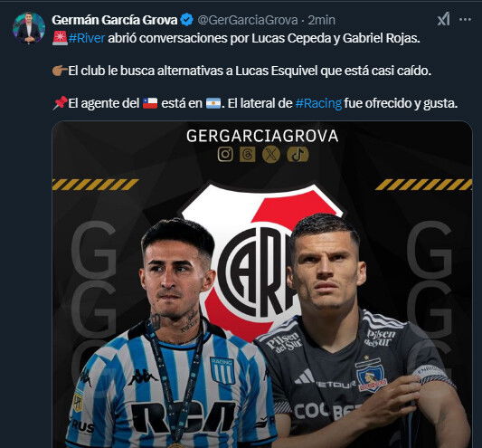This screenshot has width=482, height=448.
Task: Click the red siren emoji
Action: (60, 38)
